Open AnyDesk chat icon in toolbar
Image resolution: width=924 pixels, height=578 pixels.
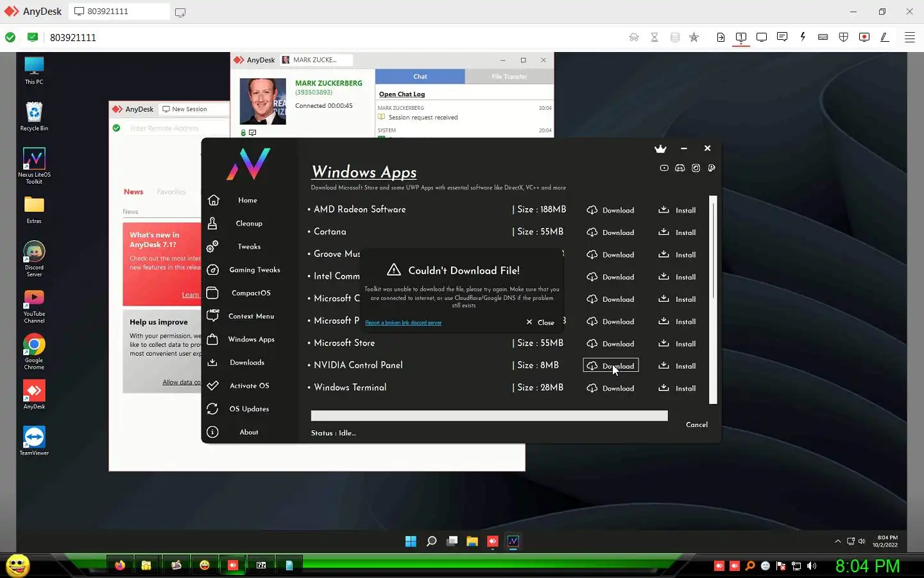click(782, 37)
